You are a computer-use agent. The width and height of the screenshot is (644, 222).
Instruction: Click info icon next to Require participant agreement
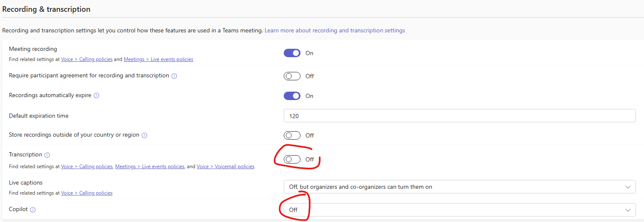coord(174,76)
